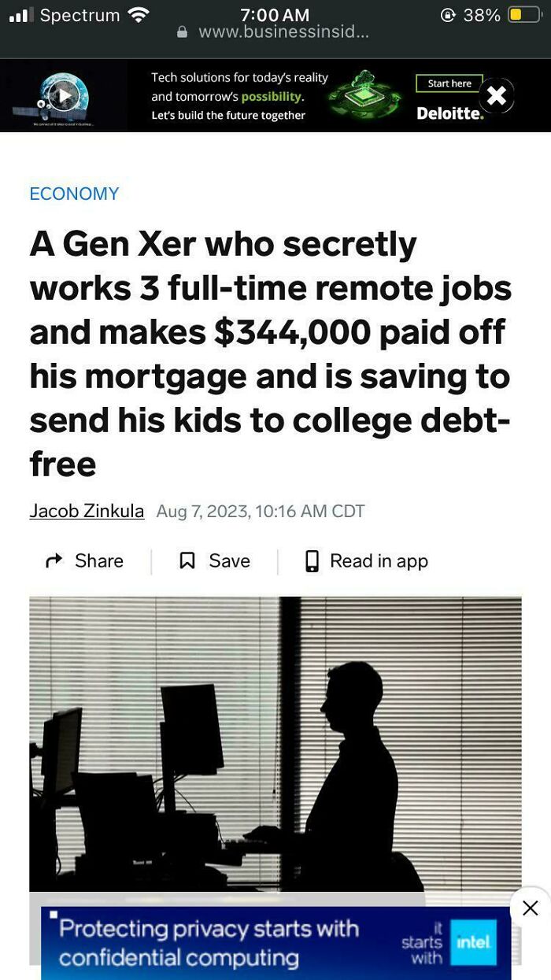Click the Deloitte Start here button
The image size is (551, 980).
pos(449,83)
